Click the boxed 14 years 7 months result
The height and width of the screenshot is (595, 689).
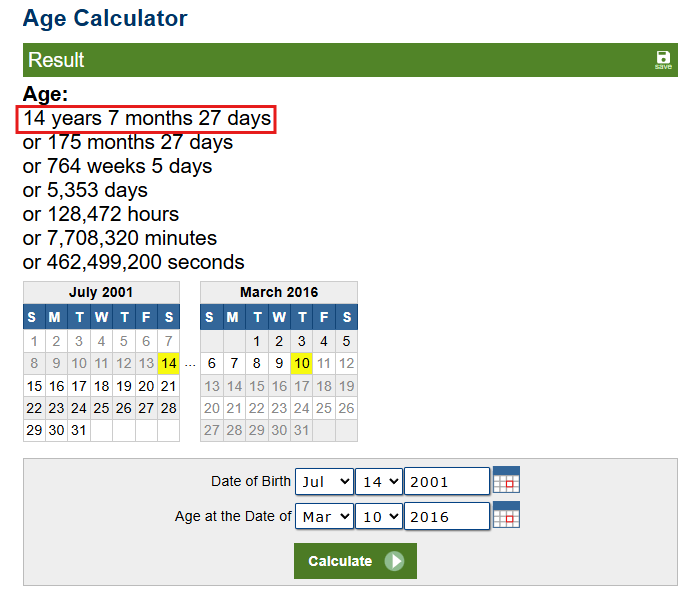point(147,119)
